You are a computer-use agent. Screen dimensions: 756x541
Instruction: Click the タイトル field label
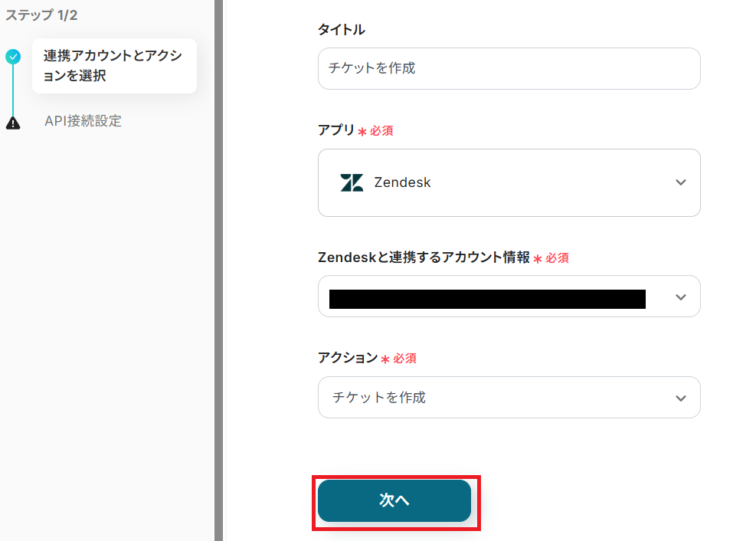click(x=342, y=30)
